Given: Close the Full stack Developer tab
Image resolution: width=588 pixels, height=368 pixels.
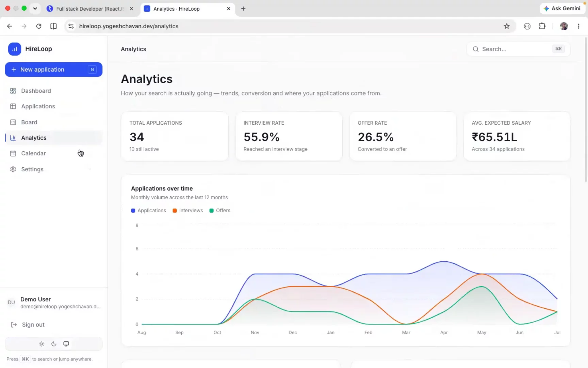Looking at the screenshot, I should (131, 9).
